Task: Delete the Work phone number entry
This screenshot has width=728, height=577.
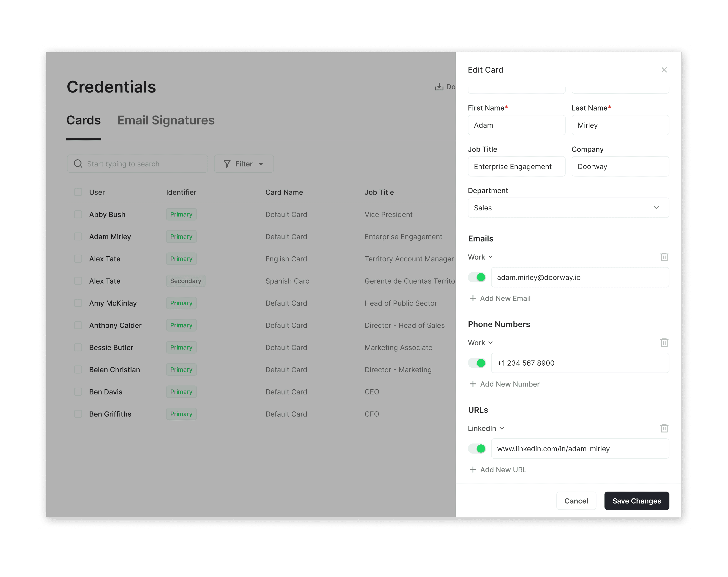Action: tap(664, 342)
